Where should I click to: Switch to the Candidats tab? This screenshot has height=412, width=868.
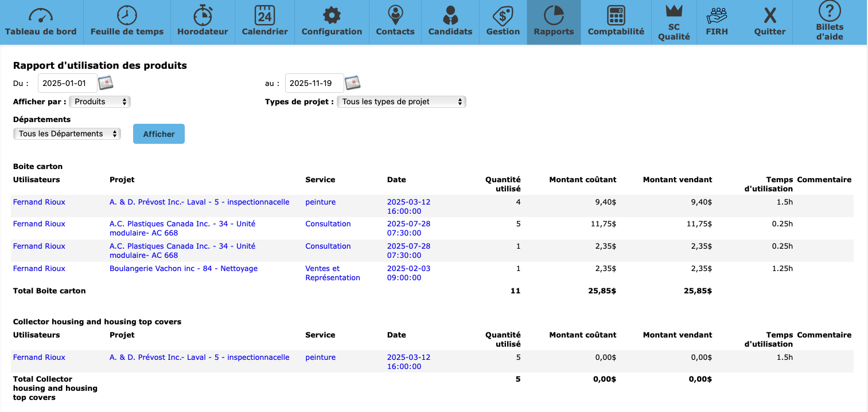[450, 22]
